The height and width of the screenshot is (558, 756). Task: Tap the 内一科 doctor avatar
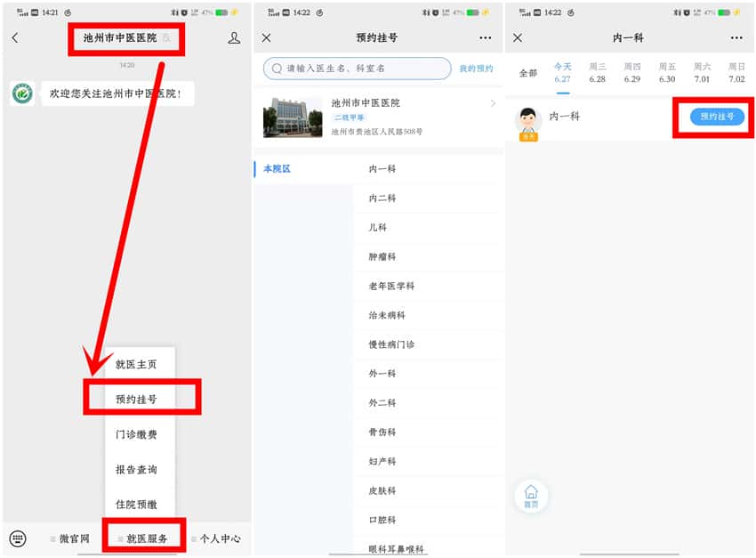tap(529, 123)
